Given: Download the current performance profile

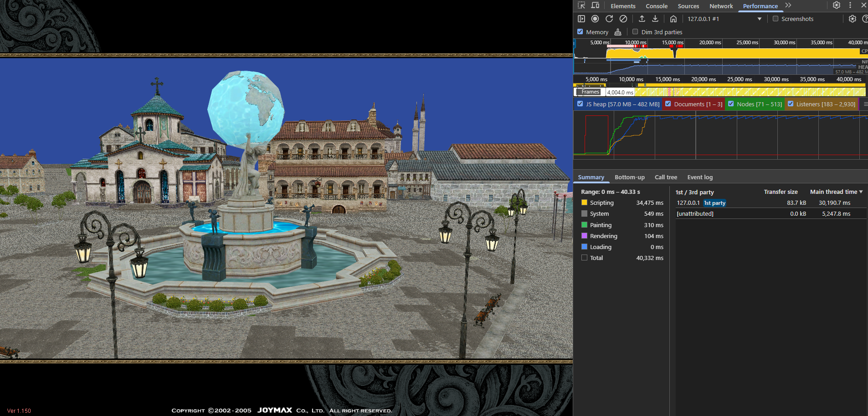Looking at the screenshot, I should pyautogui.click(x=655, y=19).
